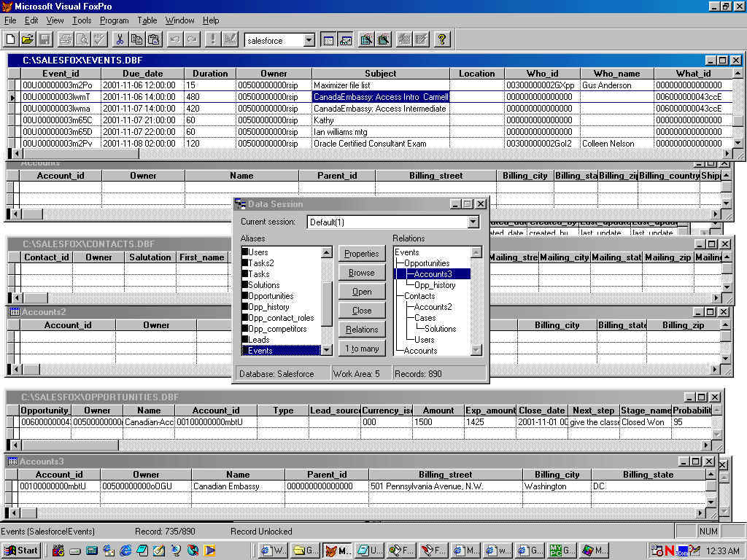Open the File menu
The width and height of the screenshot is (747, 560).
[x=10, y=20]
